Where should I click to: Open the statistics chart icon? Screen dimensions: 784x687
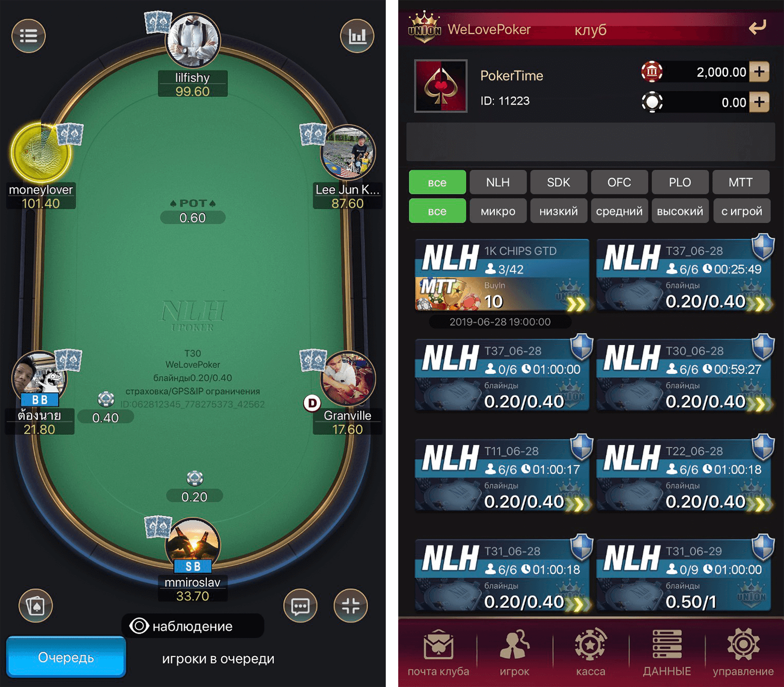point(357,36)
